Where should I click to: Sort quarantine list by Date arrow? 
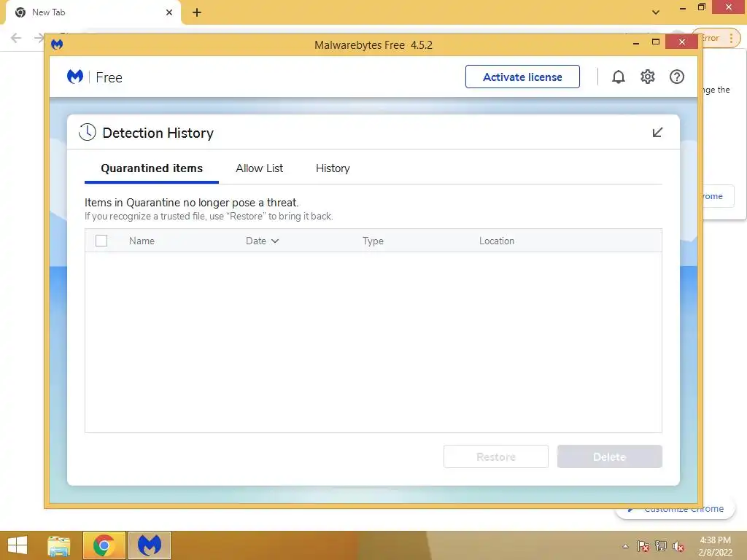275,241
